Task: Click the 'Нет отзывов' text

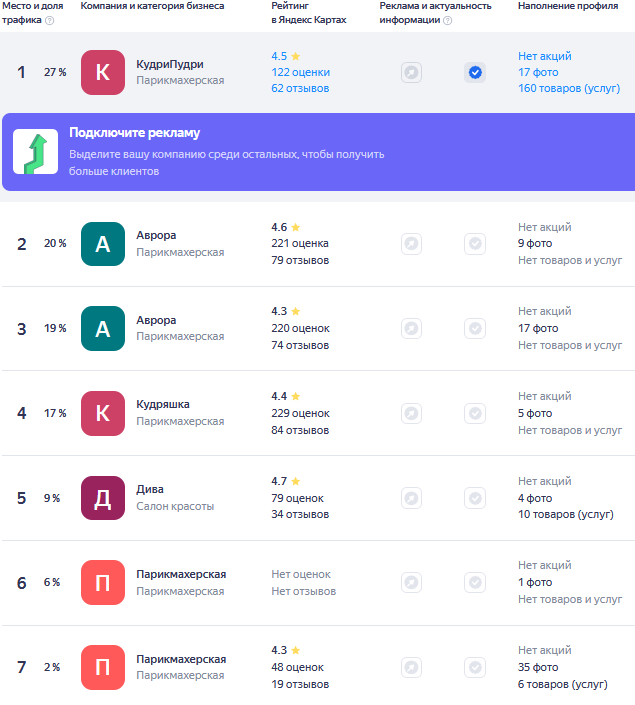Action: click(x=304, y=591)
